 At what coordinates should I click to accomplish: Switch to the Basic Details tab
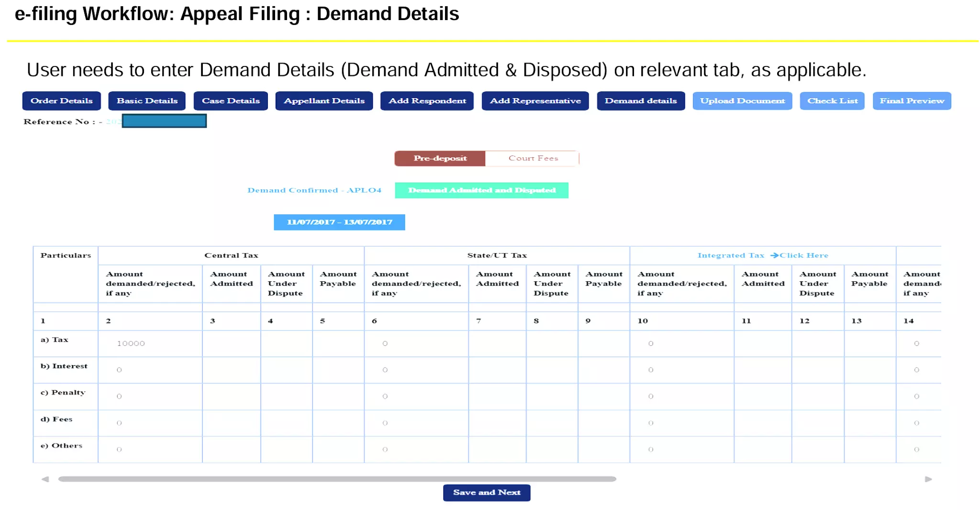(x=147, y=101)
